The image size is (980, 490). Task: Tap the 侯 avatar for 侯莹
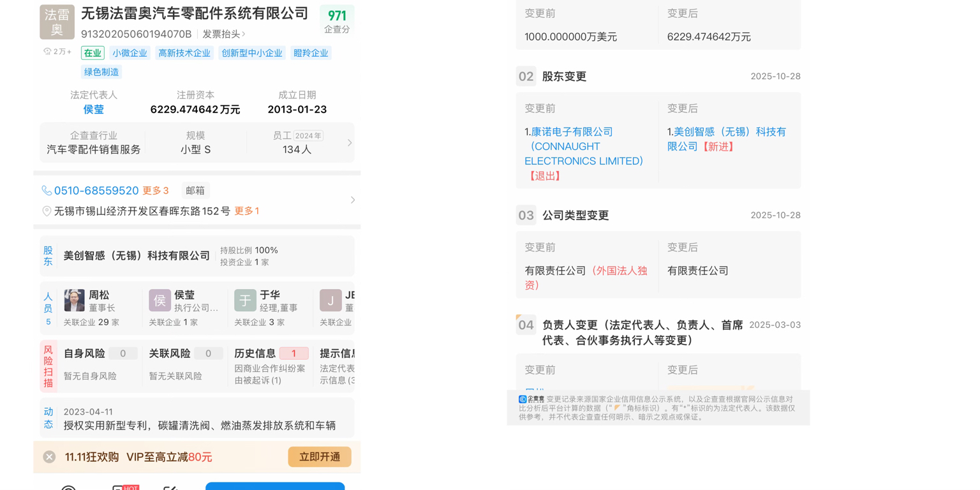(160, 300)
